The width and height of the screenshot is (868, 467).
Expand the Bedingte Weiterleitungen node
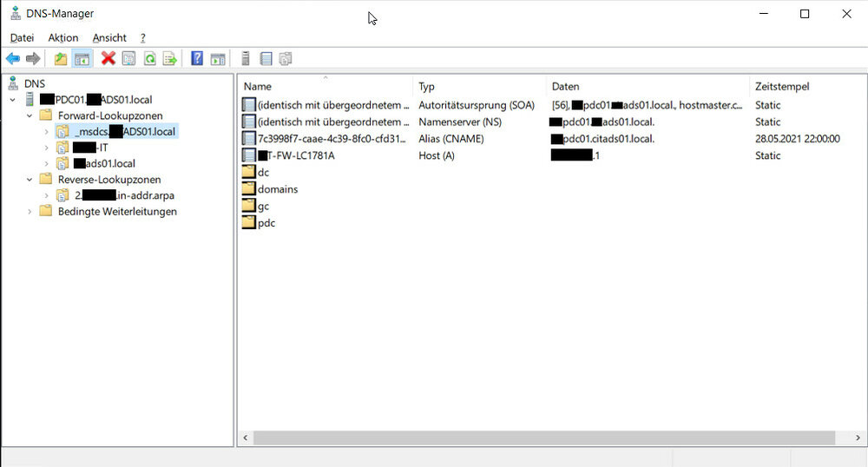30,212
